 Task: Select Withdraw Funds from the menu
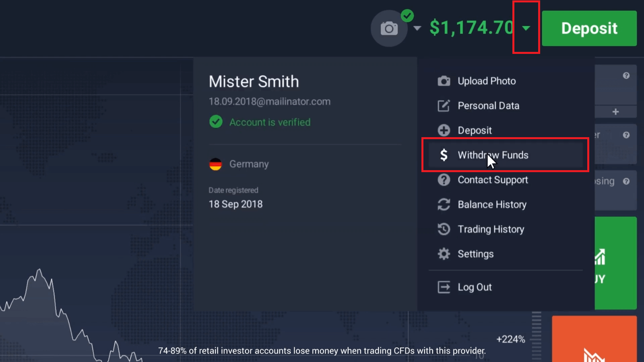point(493,155)
